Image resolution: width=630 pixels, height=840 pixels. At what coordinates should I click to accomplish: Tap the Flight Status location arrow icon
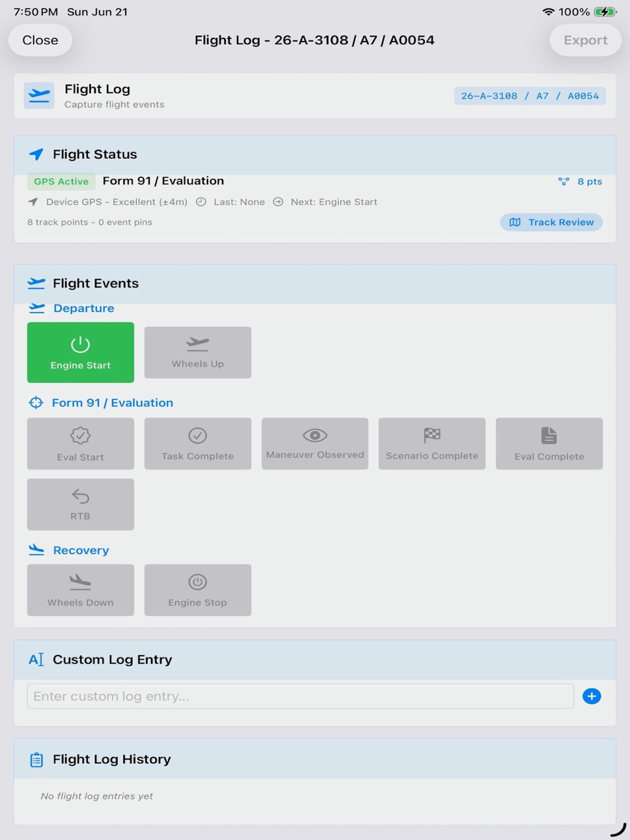(36, 154)
